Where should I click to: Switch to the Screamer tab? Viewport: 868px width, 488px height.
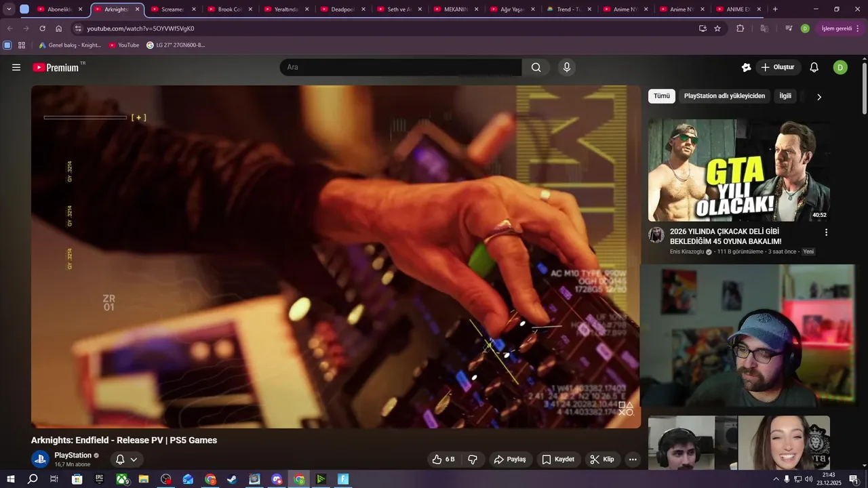[x=173, y=9]
